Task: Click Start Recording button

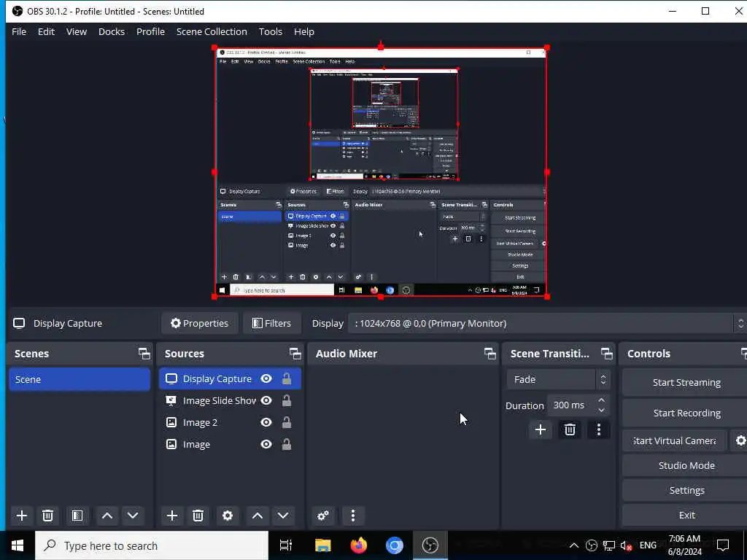Action: point(684,413)
